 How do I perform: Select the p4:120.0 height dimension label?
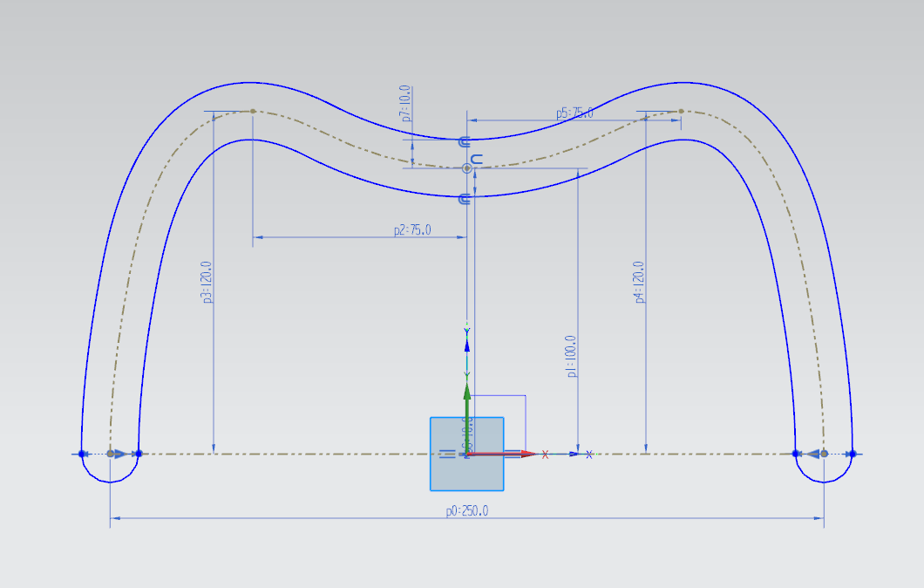[639, 283]
